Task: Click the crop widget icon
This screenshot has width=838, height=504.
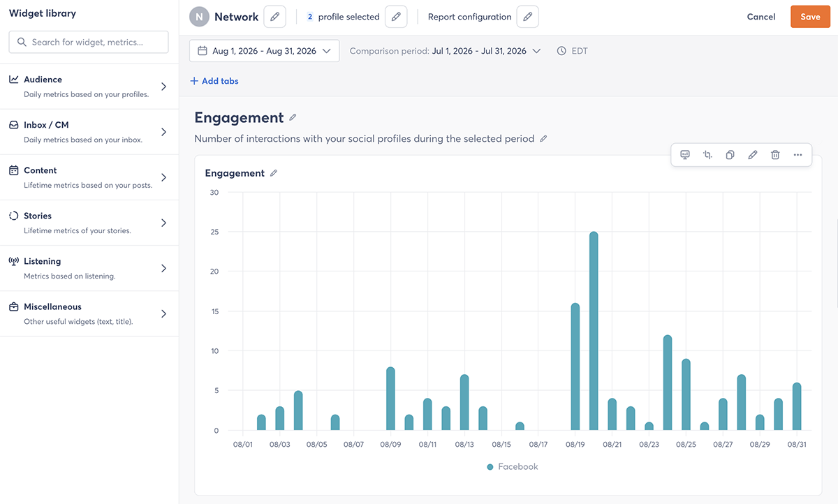Action: coord(707,155)
